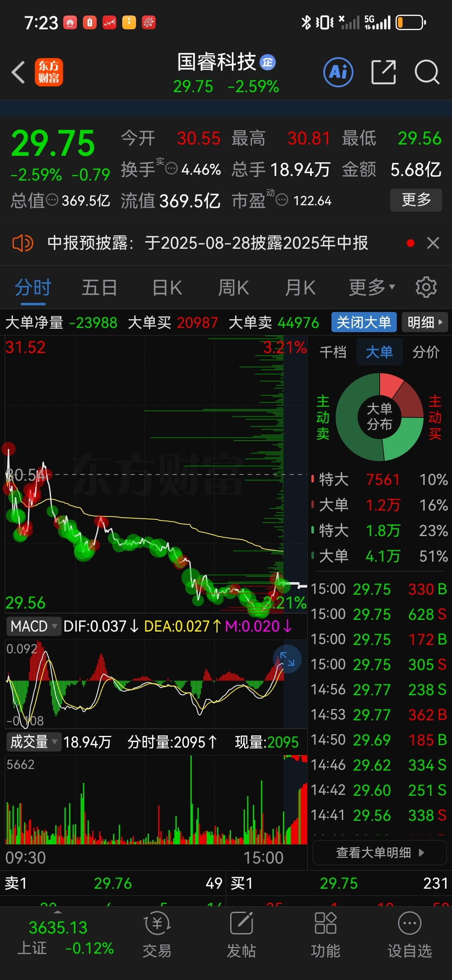The width and height of the screenshot is (452, 980).
Task: Open the MACD indicator dropdown
Action: pos(33,627)
